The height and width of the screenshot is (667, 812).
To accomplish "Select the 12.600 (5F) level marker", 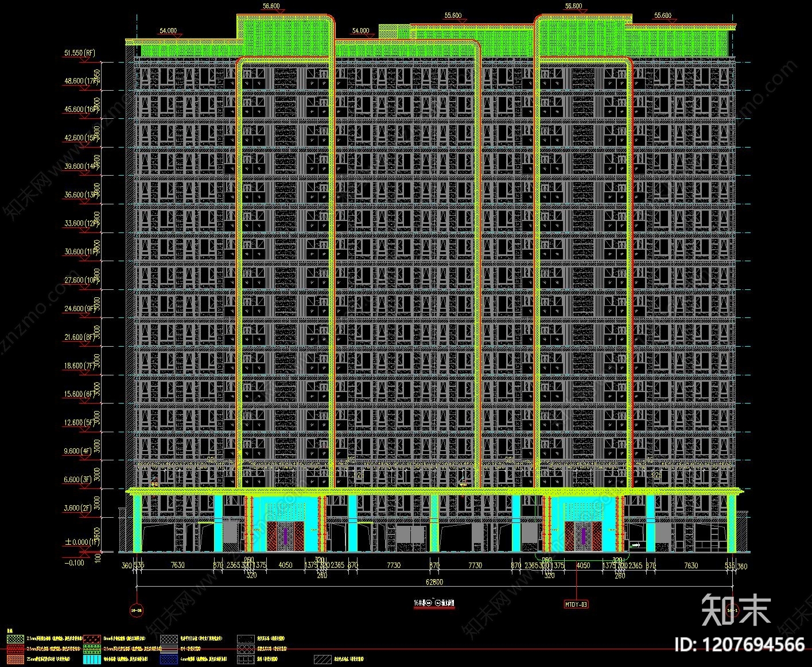I will tap(80, 422).
